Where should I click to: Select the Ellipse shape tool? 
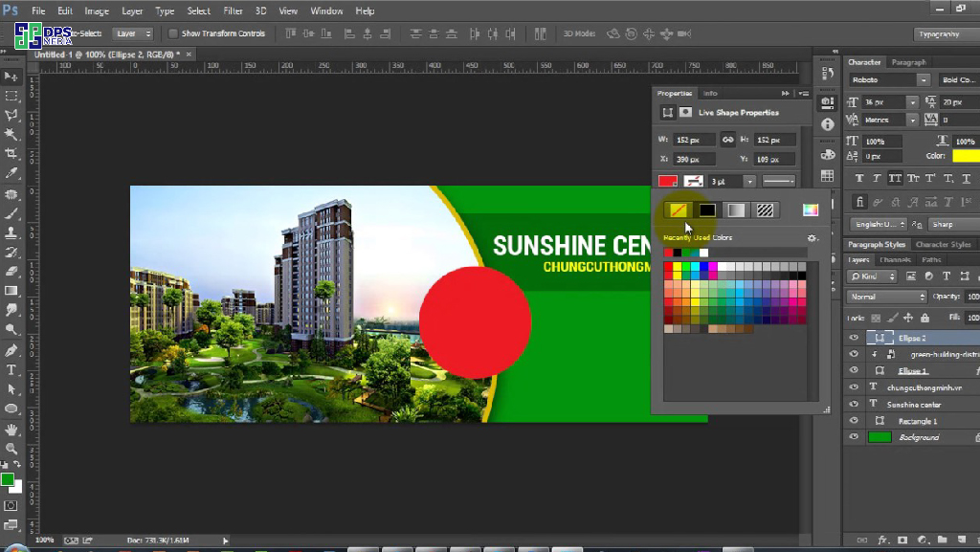tap(11, 408)
